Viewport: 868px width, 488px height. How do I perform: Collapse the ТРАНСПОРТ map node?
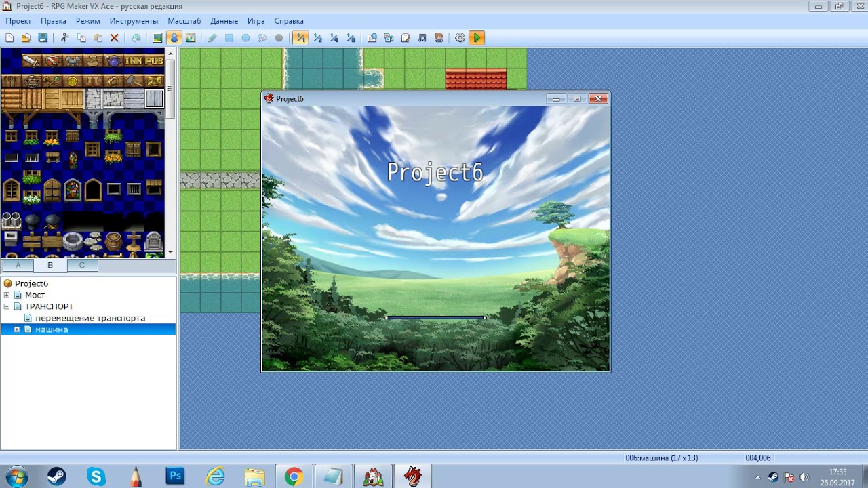coord(7,306)
